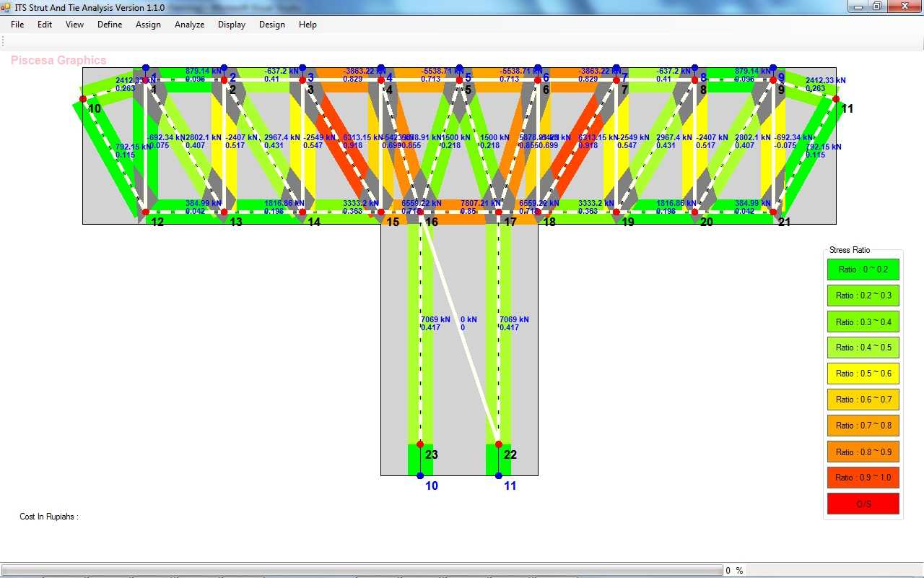
Task: Select blue support node 11 at column base
Action: point(499,475)
